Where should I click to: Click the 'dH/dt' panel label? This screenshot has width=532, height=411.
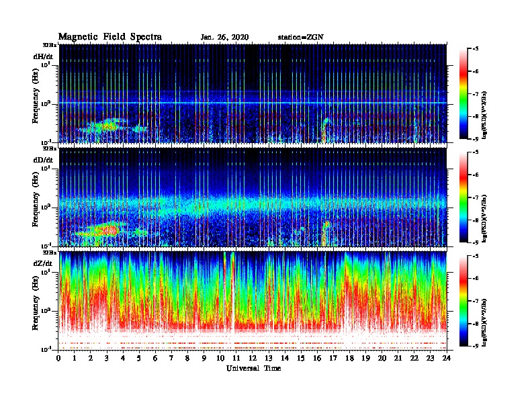tap(43, 56)
